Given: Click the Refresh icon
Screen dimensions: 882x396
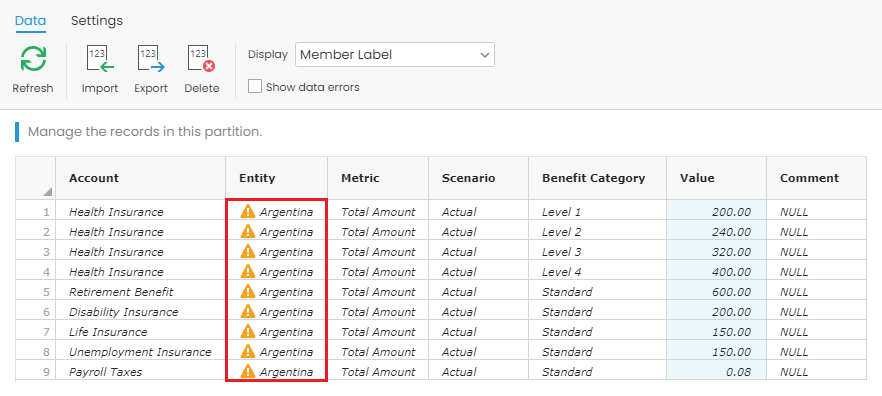Looking at the screenshot, I should pyautogui.click(x=33, y=58).
